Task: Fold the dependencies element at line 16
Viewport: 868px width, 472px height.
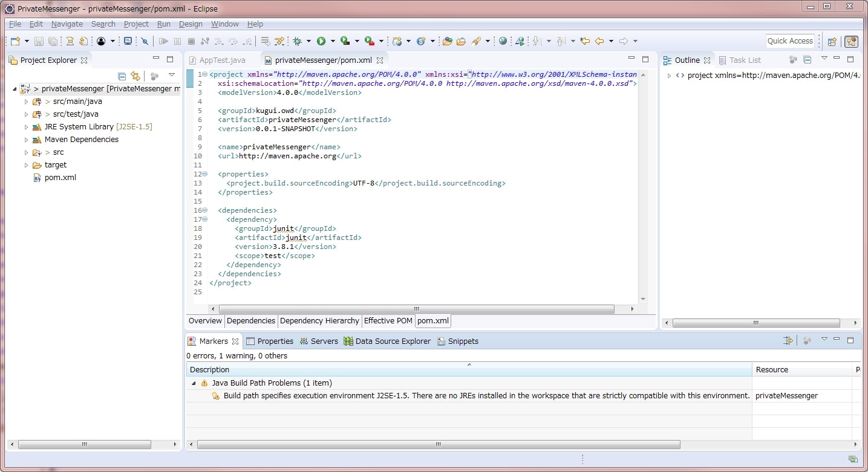Action: tap(204, 210)
